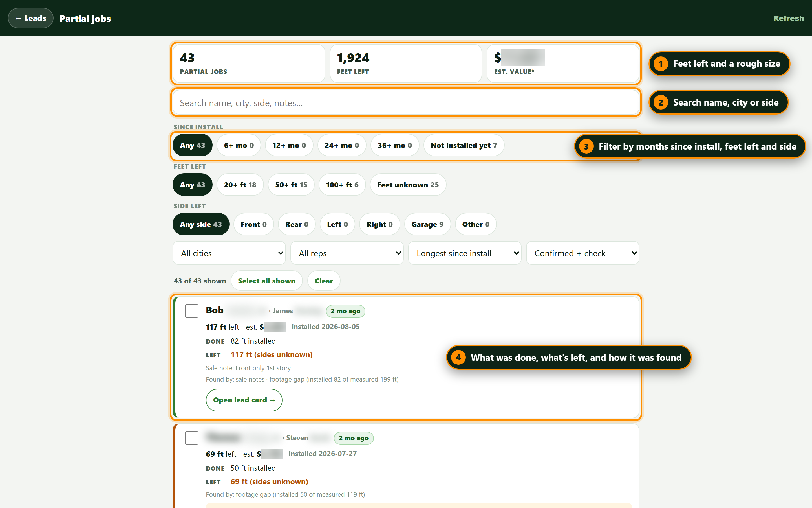Tick the checkbox on Steven's 69 ft job card
The image size is (812, 508).
pos(192,438)
